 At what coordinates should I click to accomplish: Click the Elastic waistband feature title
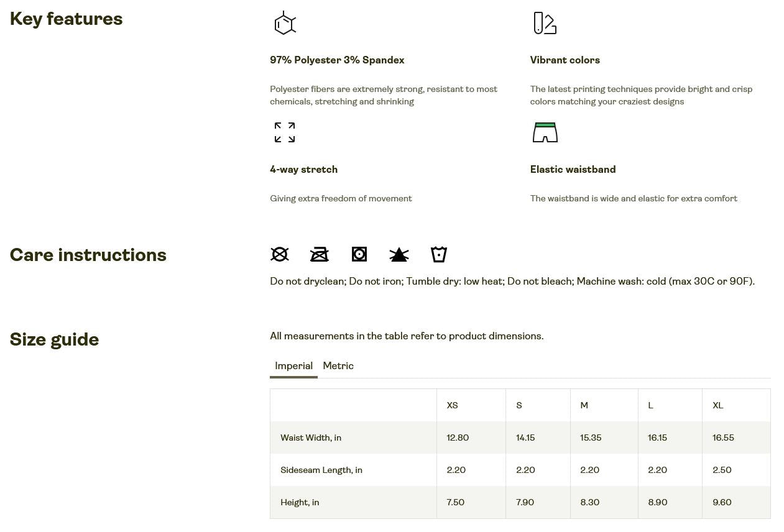pyautogui.click(x=573, y=170)
